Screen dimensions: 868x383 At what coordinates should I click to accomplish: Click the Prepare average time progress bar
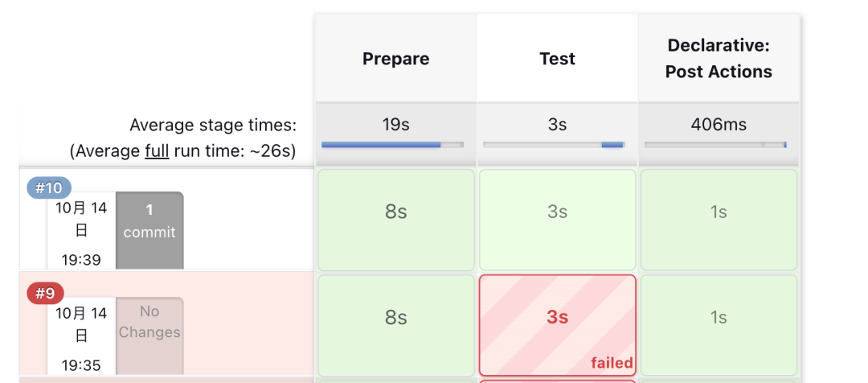392,145
